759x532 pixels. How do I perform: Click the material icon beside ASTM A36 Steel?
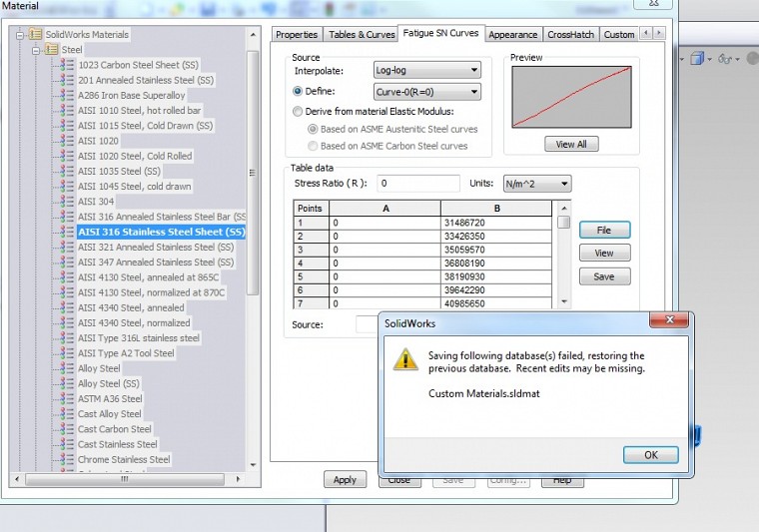point(67,398)
